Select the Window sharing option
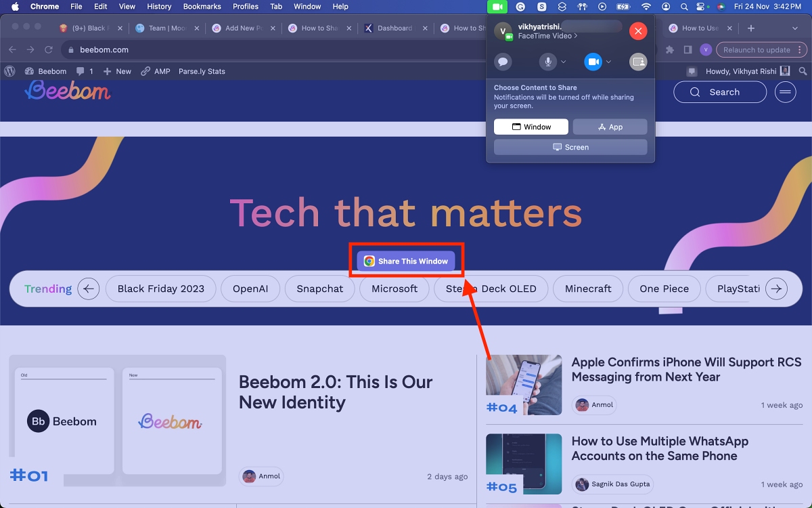This screenshot has height=508, width=812. tap(531, 127)
